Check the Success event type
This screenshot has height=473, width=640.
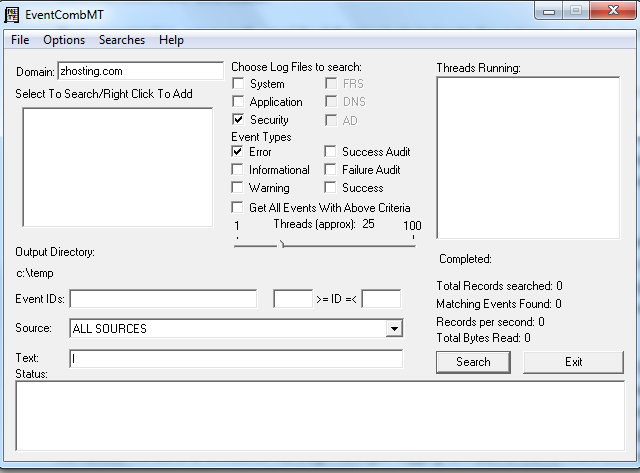[330, 187]
